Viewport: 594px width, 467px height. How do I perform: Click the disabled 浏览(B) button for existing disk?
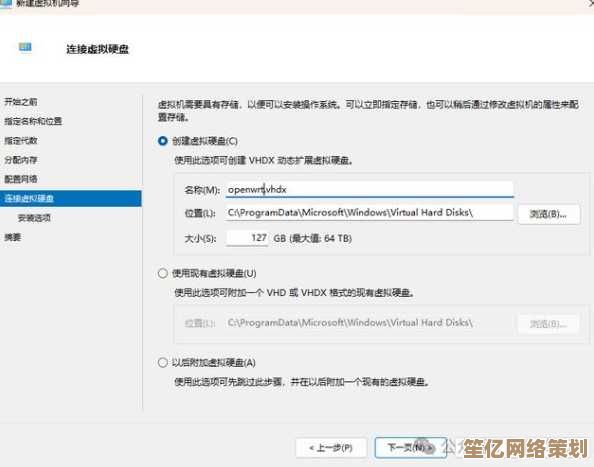pos(549,324)
